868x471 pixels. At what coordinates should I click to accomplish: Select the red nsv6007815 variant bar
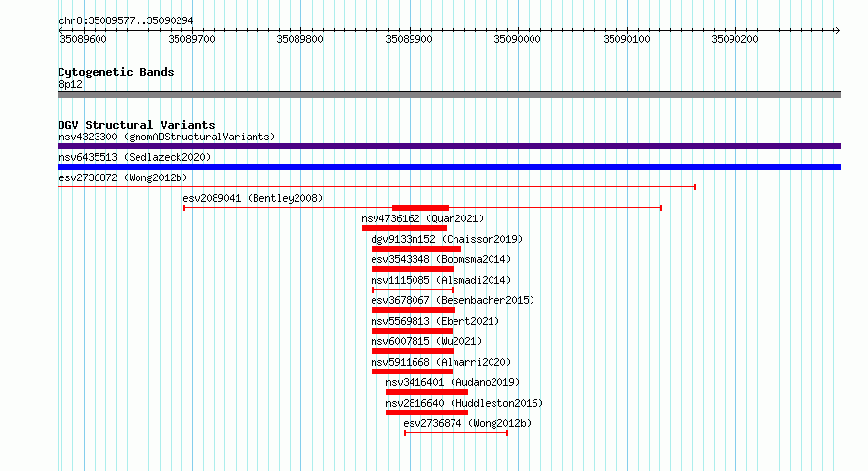pos(413,351)
